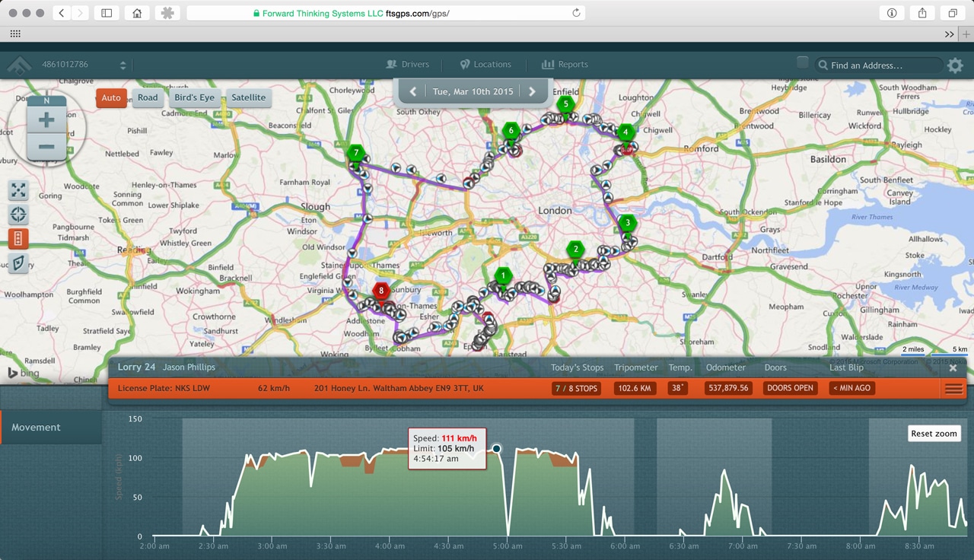Viewport: 974px width, 560px height.
Task: Click the fit-to-view expand arrows map icon
Action: 18,190
